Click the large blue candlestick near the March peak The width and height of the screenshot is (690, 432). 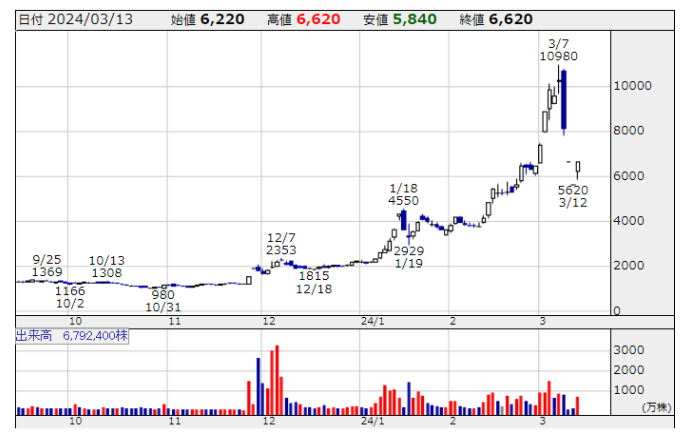(x=565, y=100)
